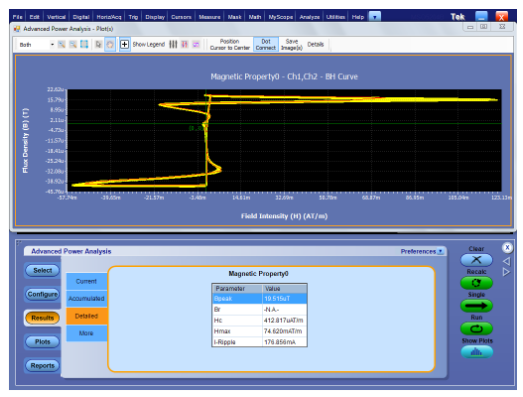Open the 'Both' zoom axis dropdown
Viewport: 523px width, 397px height.
click(36, 44)
